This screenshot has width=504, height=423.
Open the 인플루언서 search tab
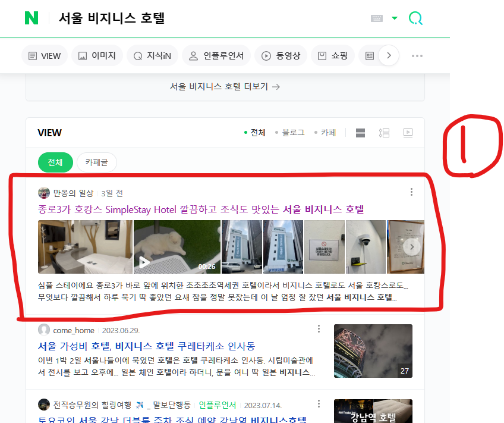[x=216, y=56]
